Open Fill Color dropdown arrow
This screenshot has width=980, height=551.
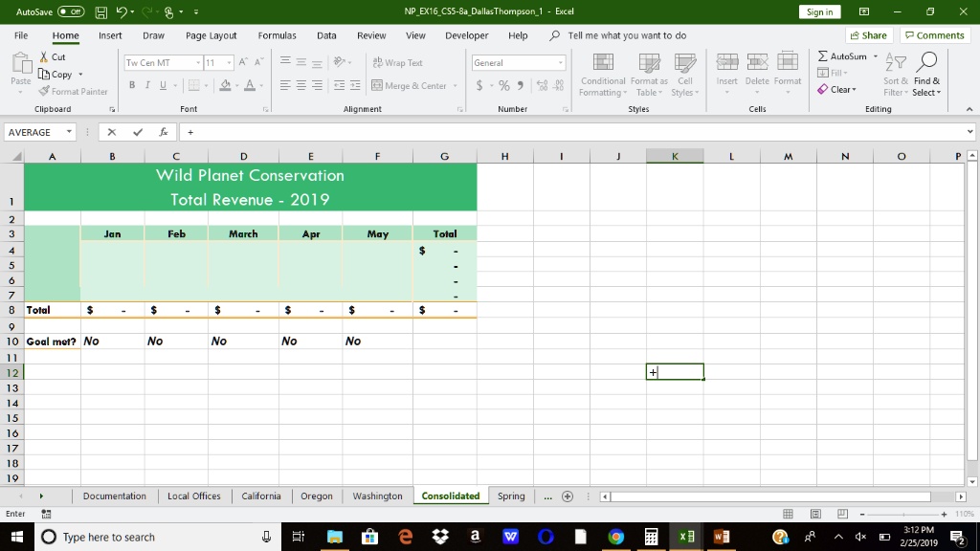tap(237, 85)
